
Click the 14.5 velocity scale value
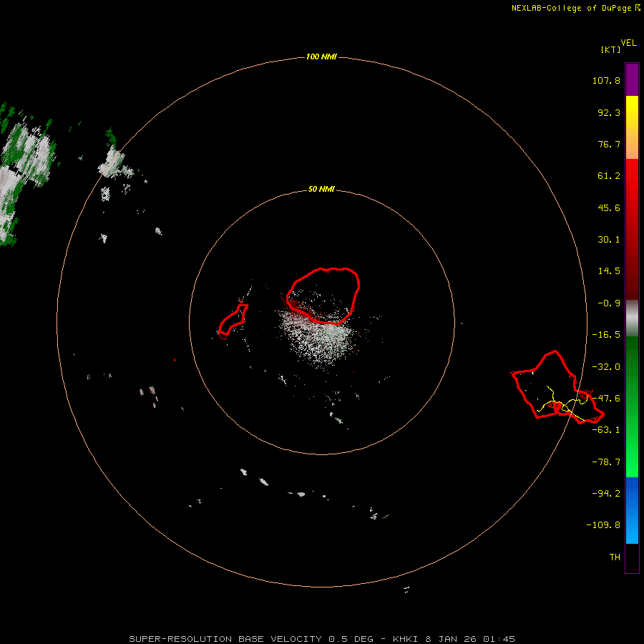[x=609, y=271]
